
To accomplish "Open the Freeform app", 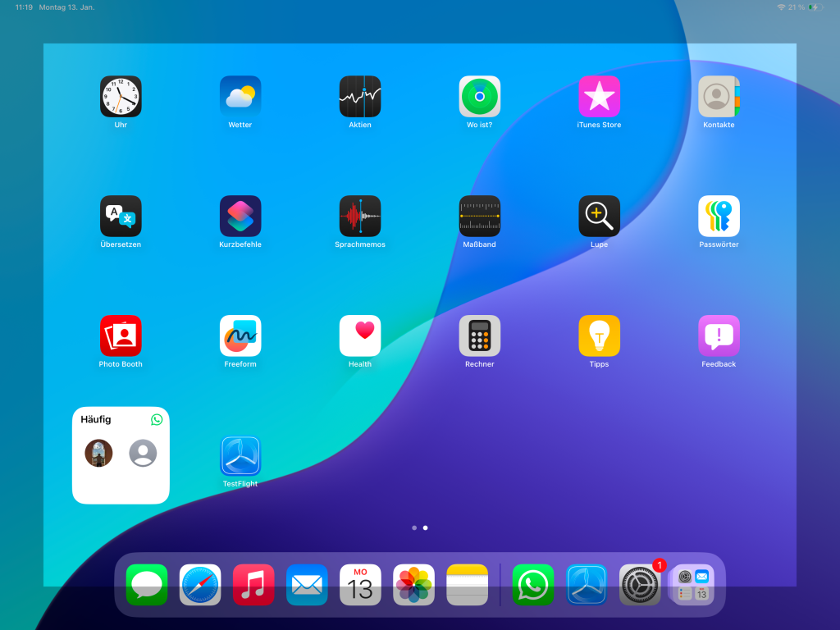I will pyautogui.click(x=240, y=336).
